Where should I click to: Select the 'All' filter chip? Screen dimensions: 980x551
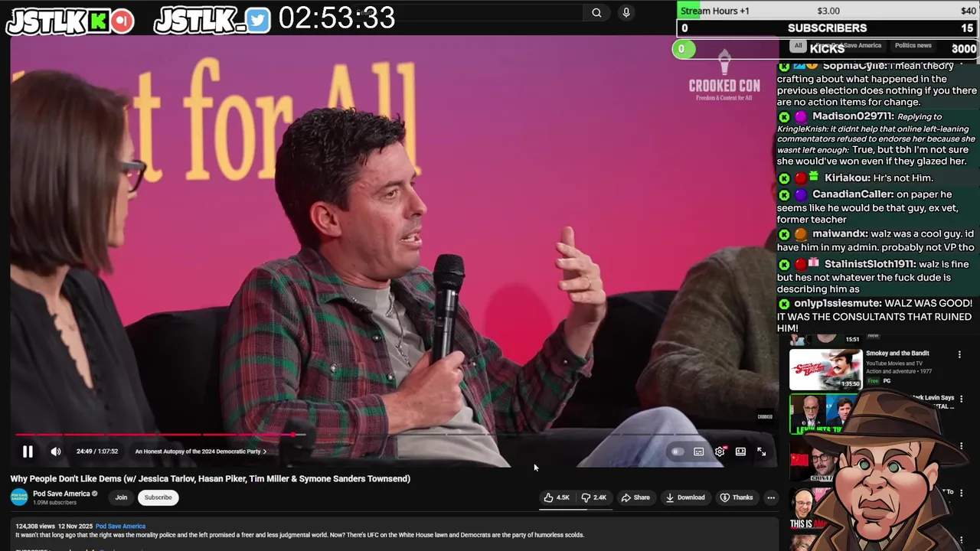(798, 46)
